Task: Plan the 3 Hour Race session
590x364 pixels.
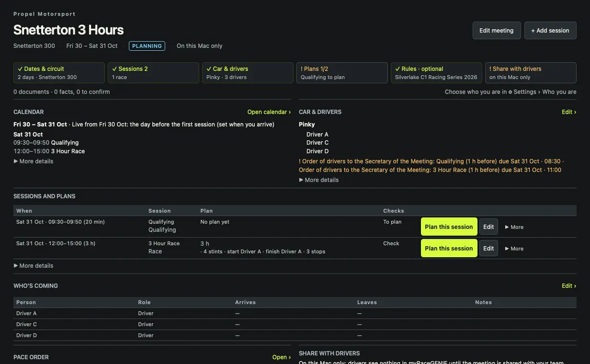Action: tap(449, 249)
